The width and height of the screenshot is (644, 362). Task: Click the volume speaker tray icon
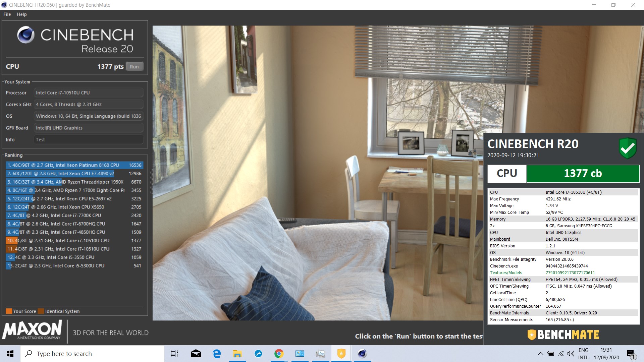coord(571,354)
